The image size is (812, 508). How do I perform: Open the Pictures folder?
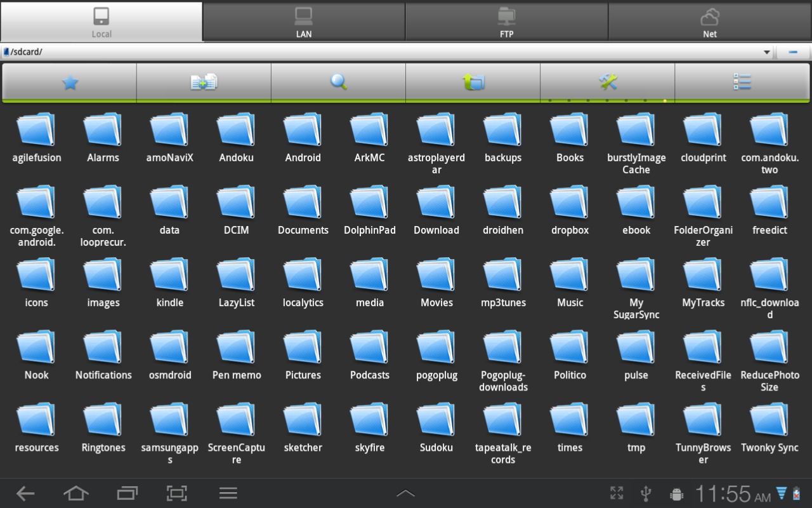click(303, 354)
